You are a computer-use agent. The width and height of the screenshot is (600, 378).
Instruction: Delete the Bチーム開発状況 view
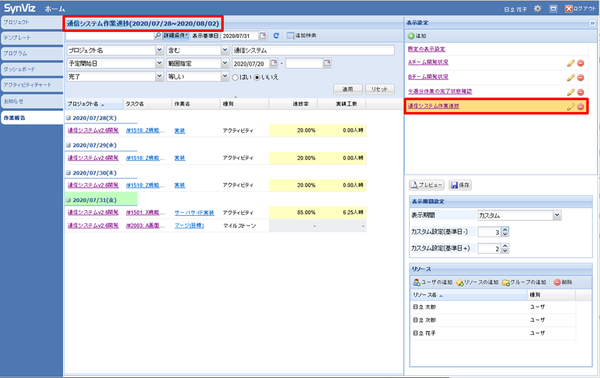click(580, 78)
